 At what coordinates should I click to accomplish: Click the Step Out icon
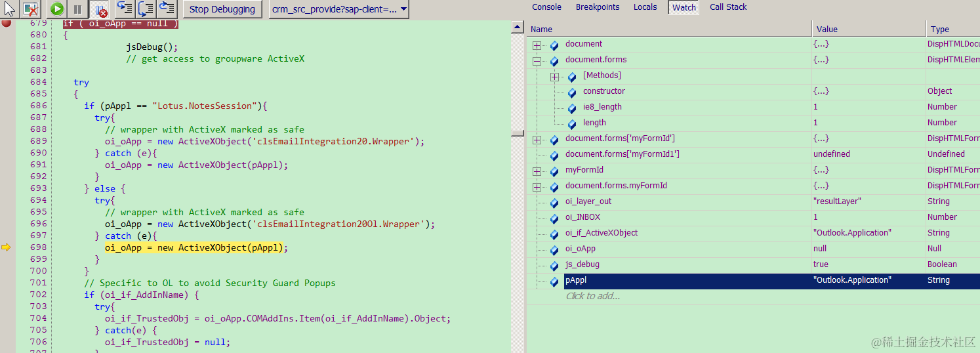pos(167,9)
